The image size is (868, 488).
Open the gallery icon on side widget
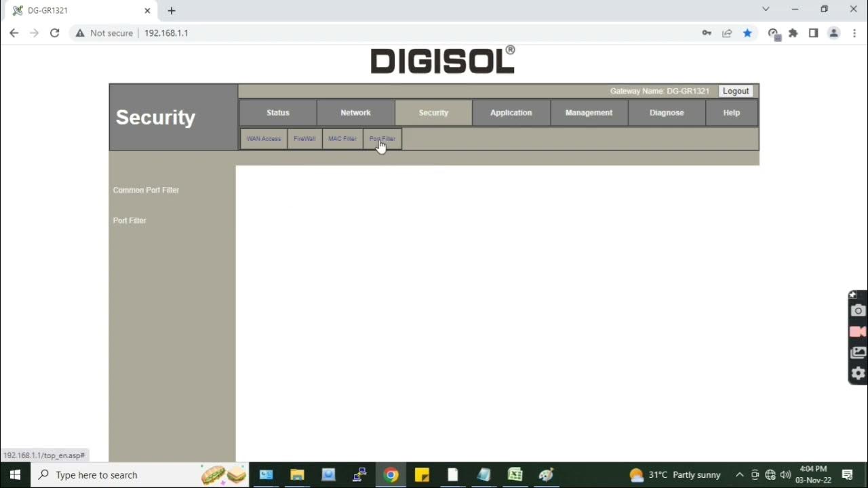tap(858, 352)
